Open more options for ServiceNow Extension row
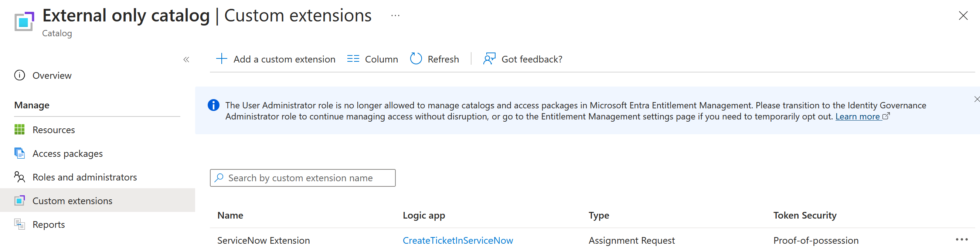The height and width of the screenshot is (250, 980). (x=962, y=239)
